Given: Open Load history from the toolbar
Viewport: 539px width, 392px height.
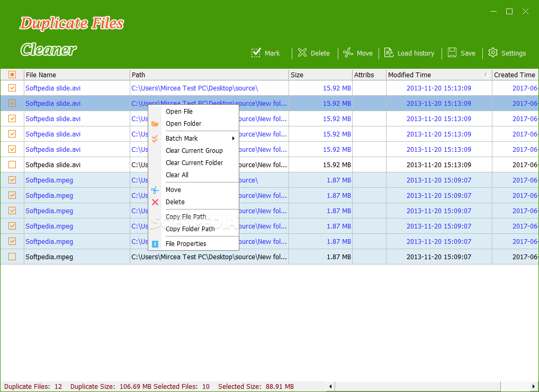Looking at the screenshot, I should [409, 53].
